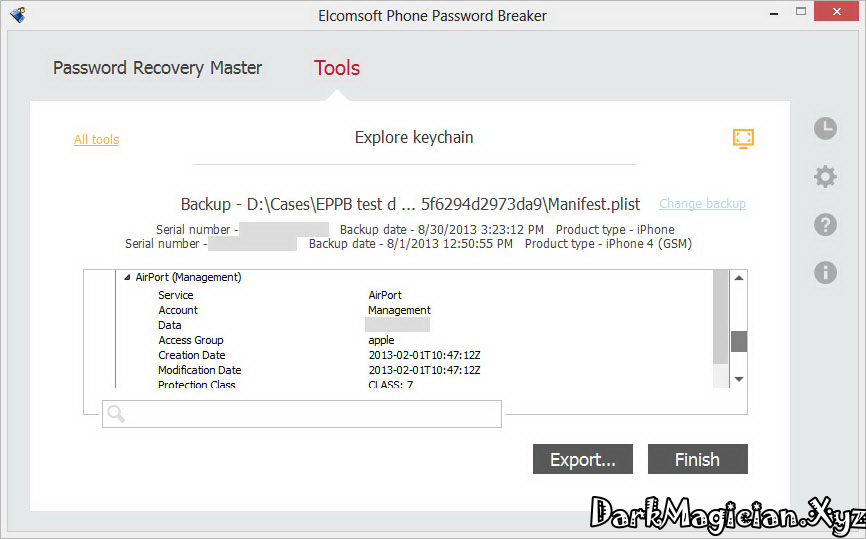Go back via the All tools link

97,140
